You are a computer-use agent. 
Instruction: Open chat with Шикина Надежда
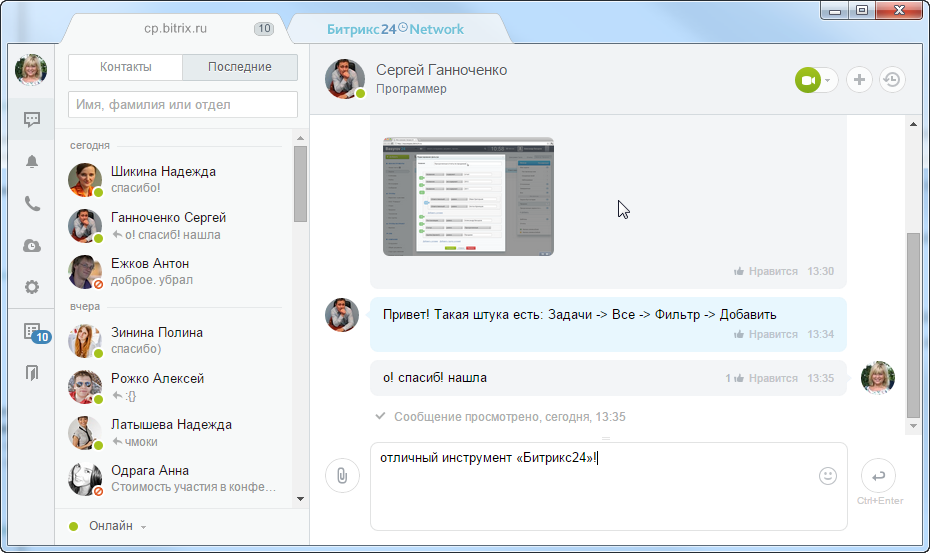[x=163, y=179]
